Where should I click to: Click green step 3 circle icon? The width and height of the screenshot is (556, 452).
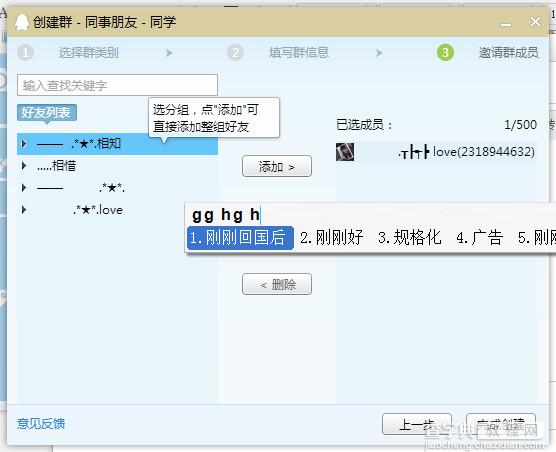[445, 52]
